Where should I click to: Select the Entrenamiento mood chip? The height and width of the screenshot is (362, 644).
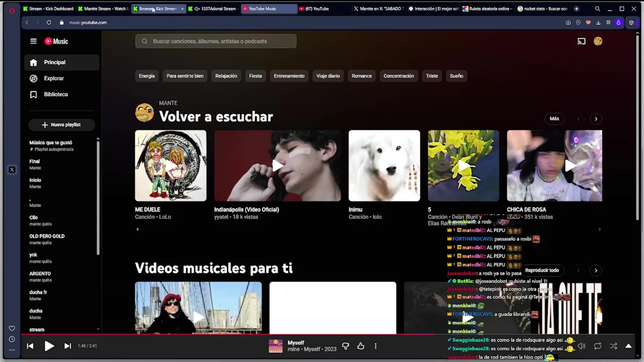coord(289,76)
